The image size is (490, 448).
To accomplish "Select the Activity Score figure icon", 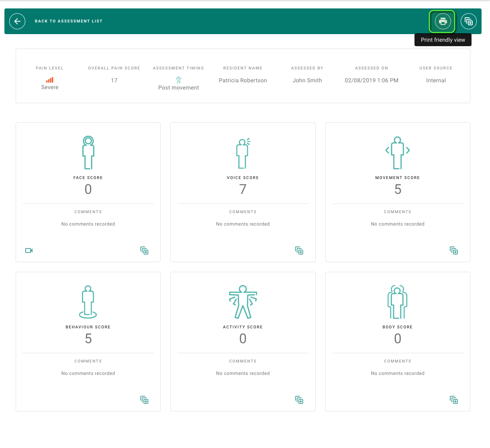I will click(x=243, y=302).
